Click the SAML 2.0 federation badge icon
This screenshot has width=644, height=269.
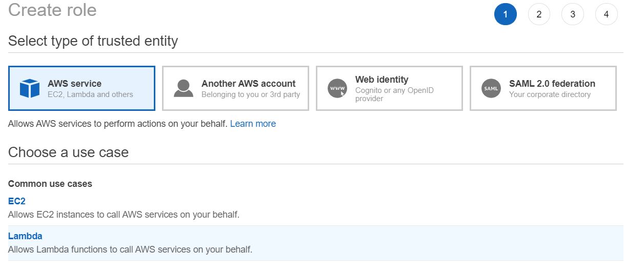491,88
